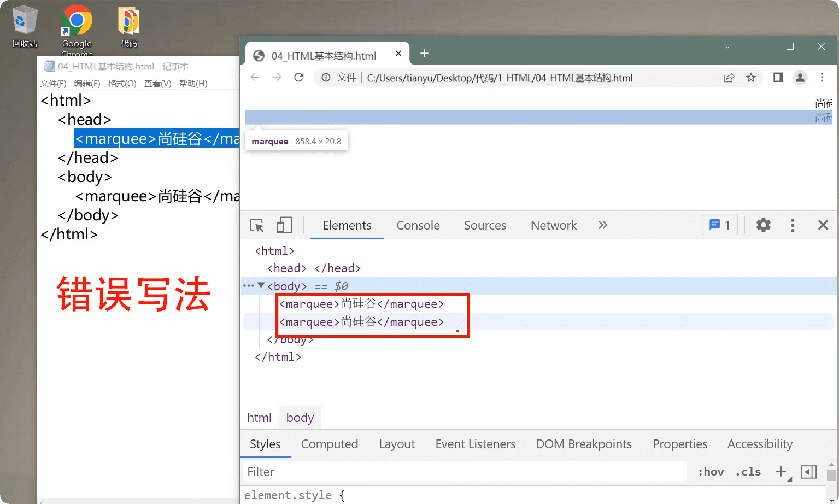
Task: Select the html breadcrumb in Elements panel
Action: [259, 418]
